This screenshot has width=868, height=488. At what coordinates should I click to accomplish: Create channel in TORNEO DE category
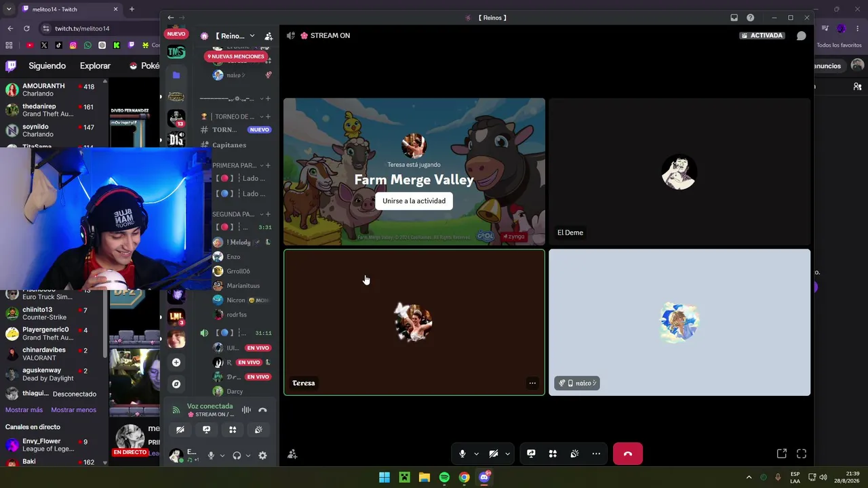[x=268, y=117]
